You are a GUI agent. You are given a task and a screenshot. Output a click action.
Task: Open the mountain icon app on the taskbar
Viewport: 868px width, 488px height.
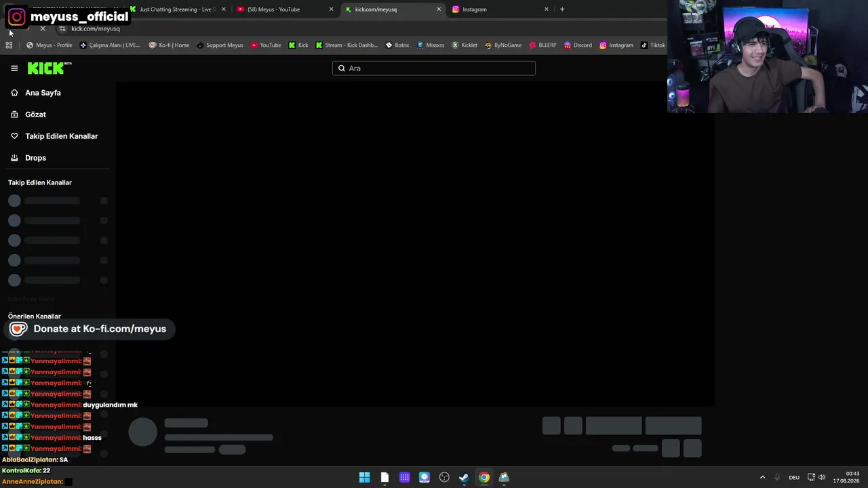tap(504, 477)
